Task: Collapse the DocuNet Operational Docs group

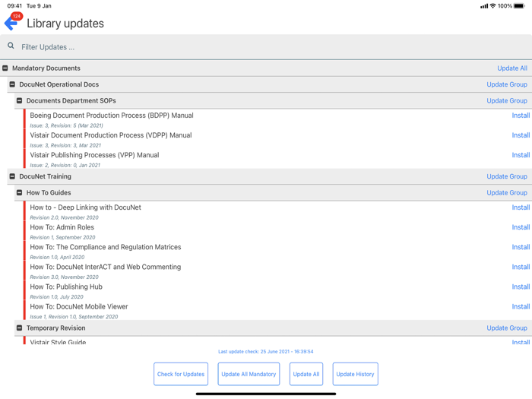Action: [12, 84]
